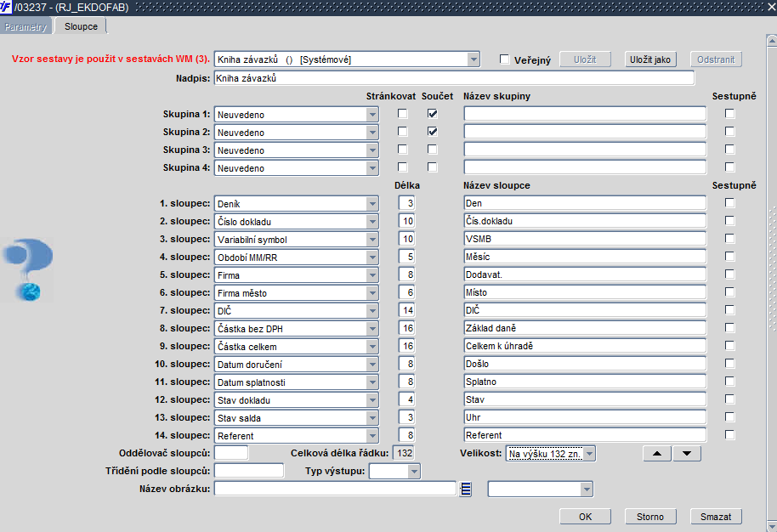Click the red 'Vzor sestavy je použit' warning text
The width and height of the screenshot is (777, 532).
[x=111, y=59]
